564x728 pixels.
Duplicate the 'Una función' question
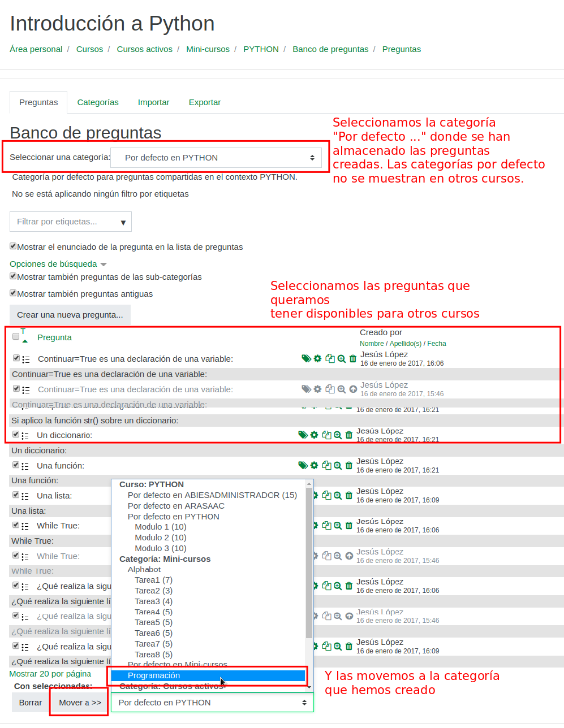326,465
